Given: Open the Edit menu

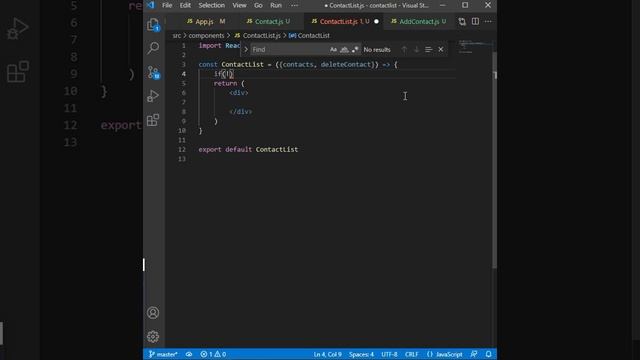Looking at the screenshot, I should [x=185, y=5].
